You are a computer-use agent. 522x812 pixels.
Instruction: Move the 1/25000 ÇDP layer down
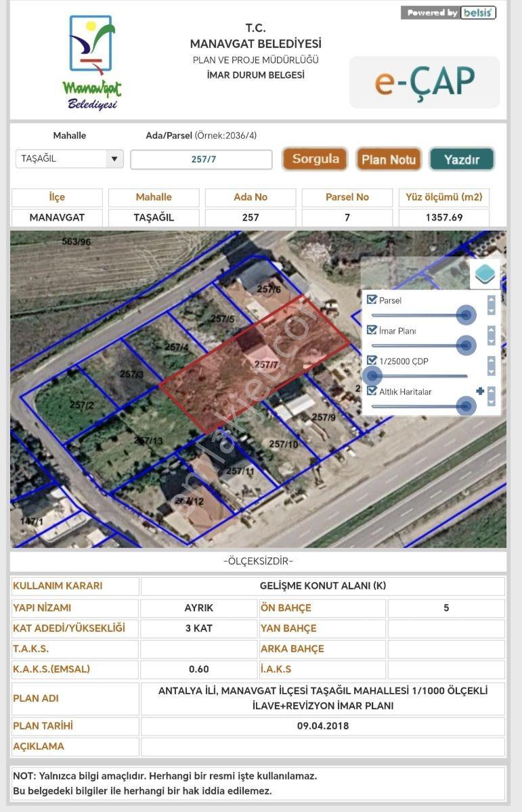(x=492, y=371)
